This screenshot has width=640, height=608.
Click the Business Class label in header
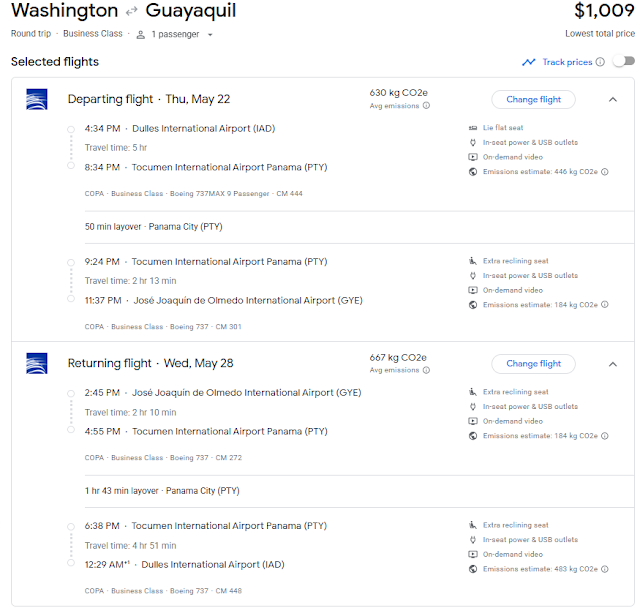[x=93, y=33]
